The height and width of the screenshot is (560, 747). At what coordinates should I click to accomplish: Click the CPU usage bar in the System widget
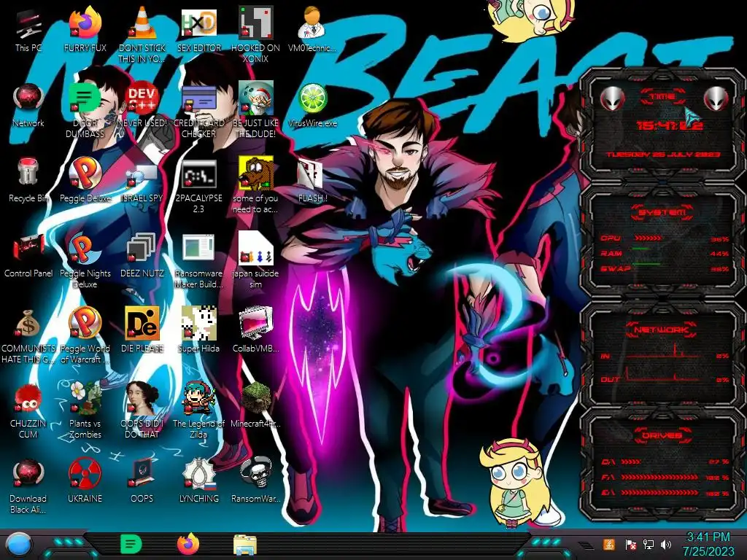(x=648, y=238)
